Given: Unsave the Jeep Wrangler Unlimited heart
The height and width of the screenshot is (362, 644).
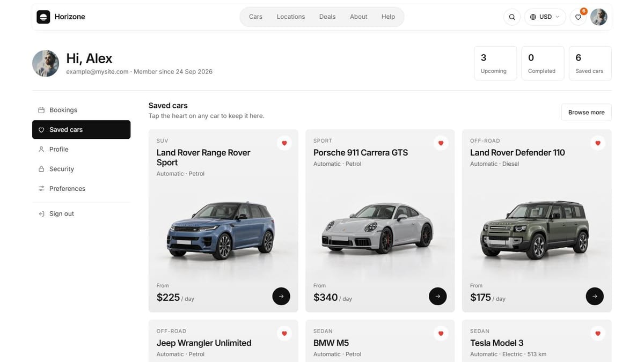Looking at the screenshot, I should point(284,334).
